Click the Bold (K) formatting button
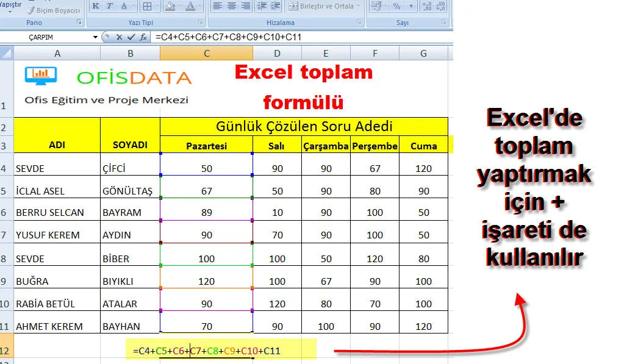Screen dimensions: 627x364 [96, 7]
